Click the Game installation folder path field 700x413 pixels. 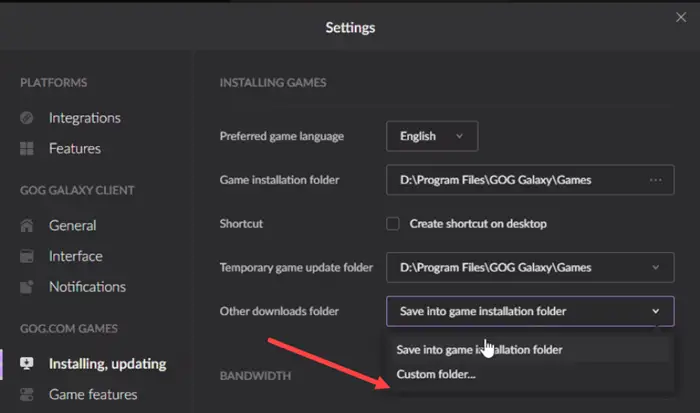[x=510, y=180]
